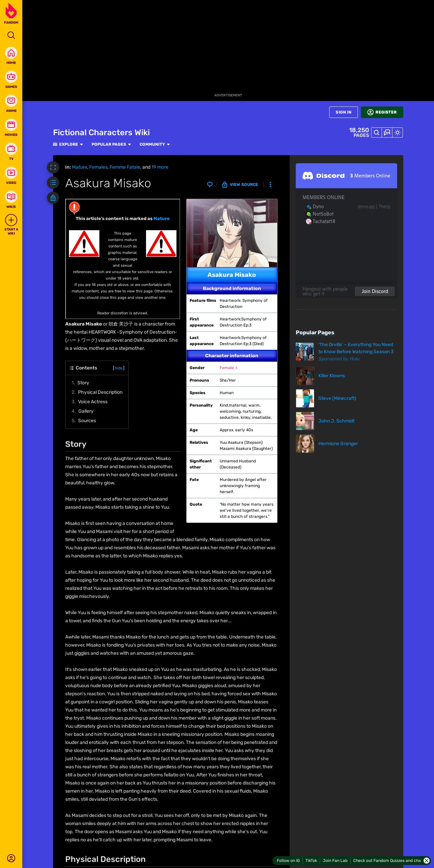Jump to Gallery in Contents
434x868 pixels.
[x=86, y=411]
